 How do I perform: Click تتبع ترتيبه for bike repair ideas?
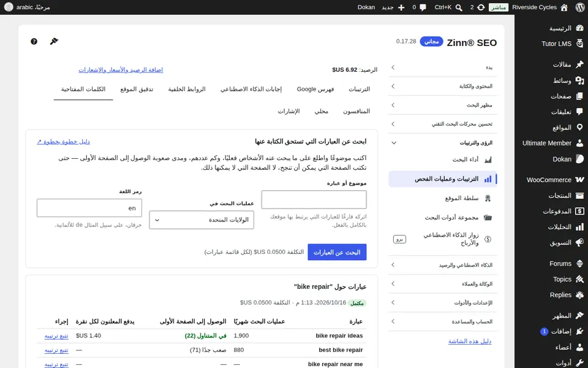[56, 336]
